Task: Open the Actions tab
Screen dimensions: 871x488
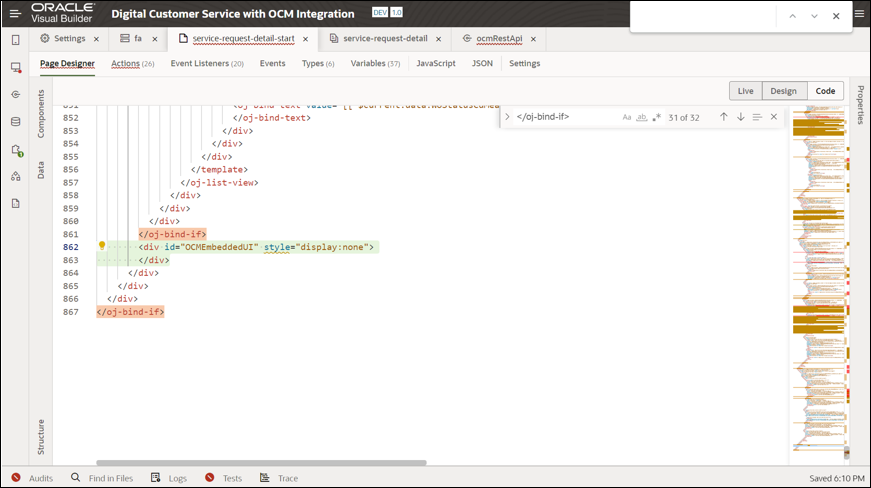Action: point(133,63)
